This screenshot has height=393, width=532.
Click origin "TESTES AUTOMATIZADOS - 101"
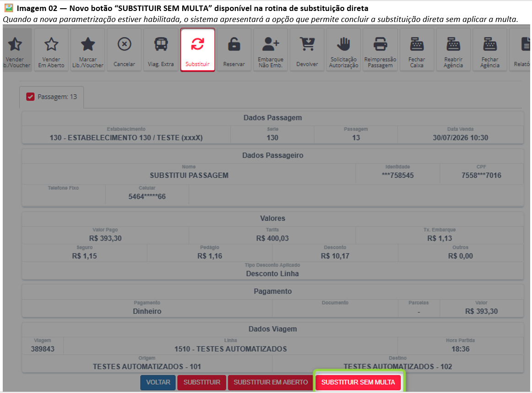pos(147,366)
